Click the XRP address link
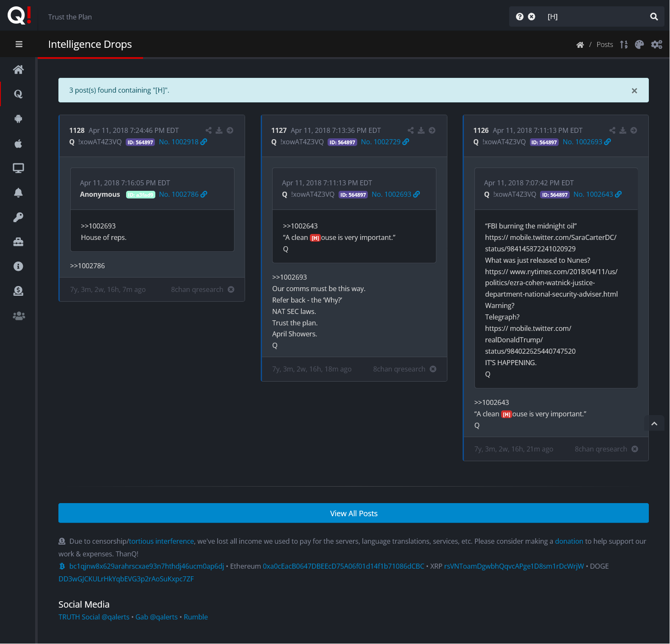The height and width of the screenshot is (644, 670). [514, 566]
